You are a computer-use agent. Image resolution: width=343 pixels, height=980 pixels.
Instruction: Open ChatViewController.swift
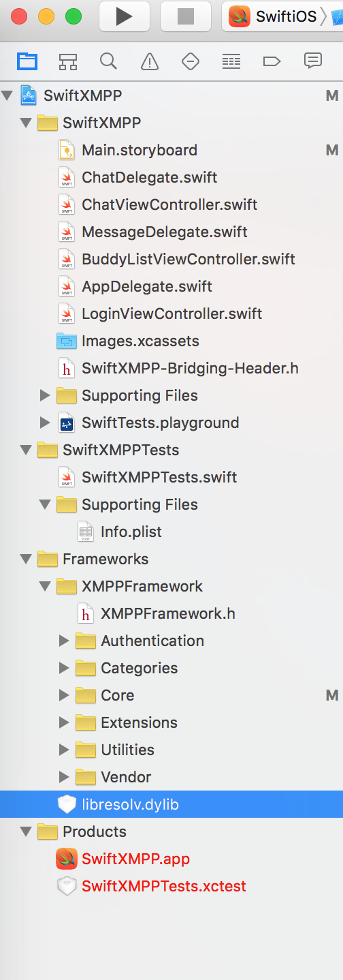tap(169, 204)
